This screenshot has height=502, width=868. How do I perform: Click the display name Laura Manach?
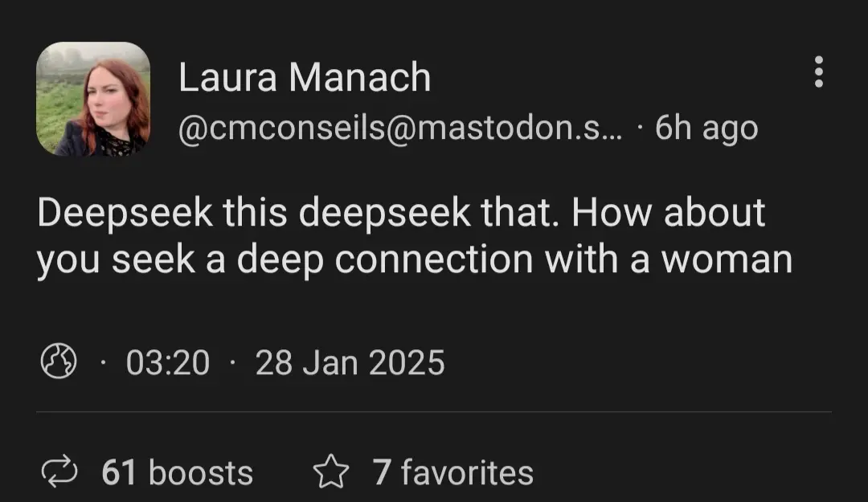pyautogui.click(x=305, y=78)
